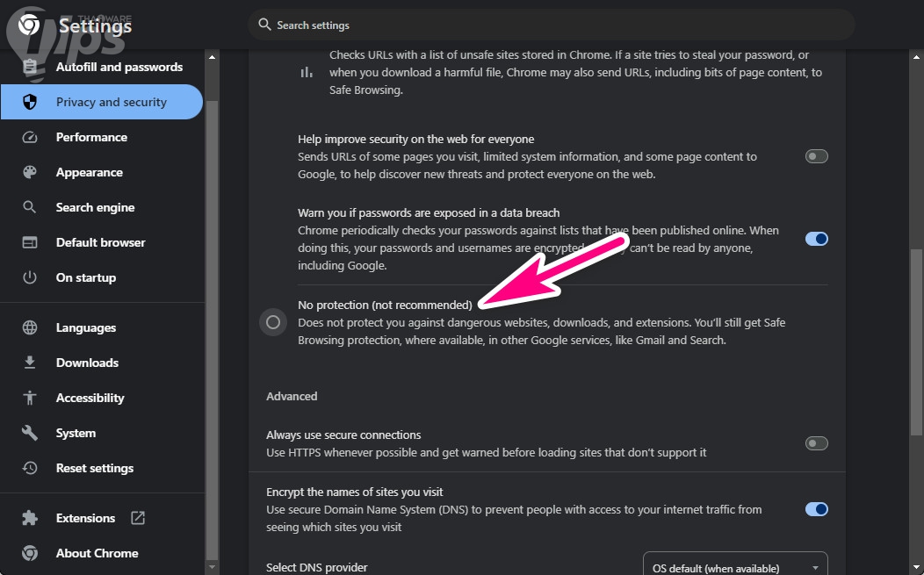This screenshot has width=924, height=575.
Task: Click the sidebar scrollbar thumb
Action: coord(213,330)
